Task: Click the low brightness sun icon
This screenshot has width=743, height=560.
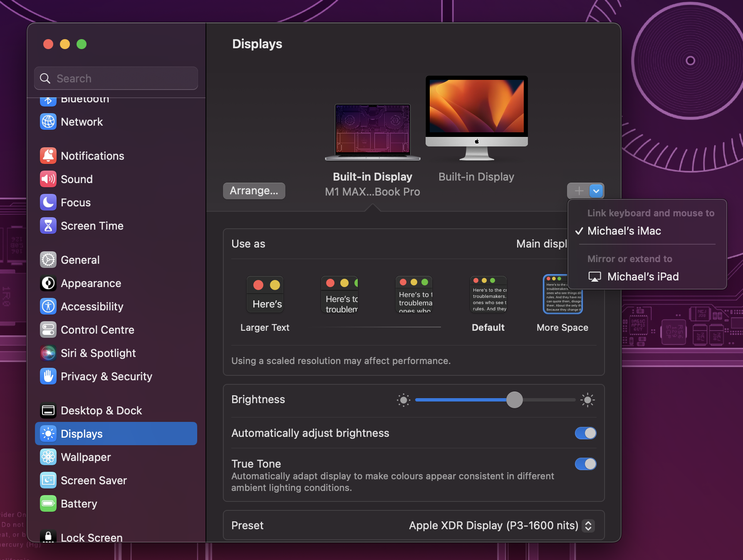Action: coord(403,400)
